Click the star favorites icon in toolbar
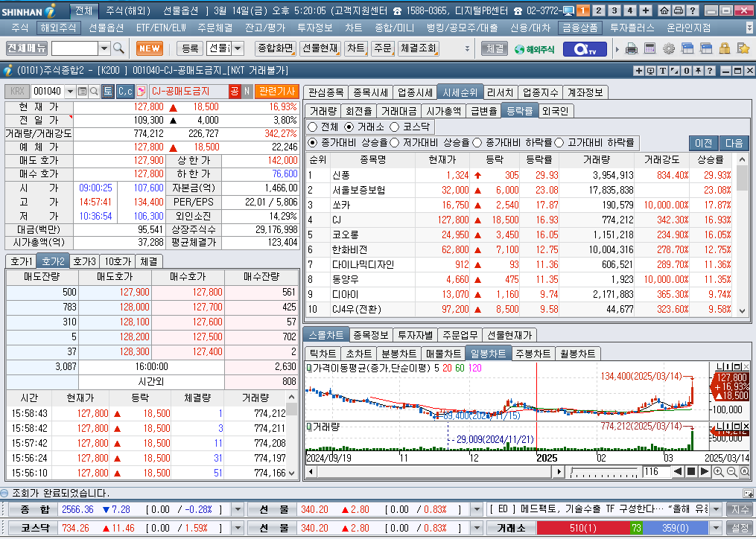The width and height of the screenshot is (756, 539). tap(743, 48)
